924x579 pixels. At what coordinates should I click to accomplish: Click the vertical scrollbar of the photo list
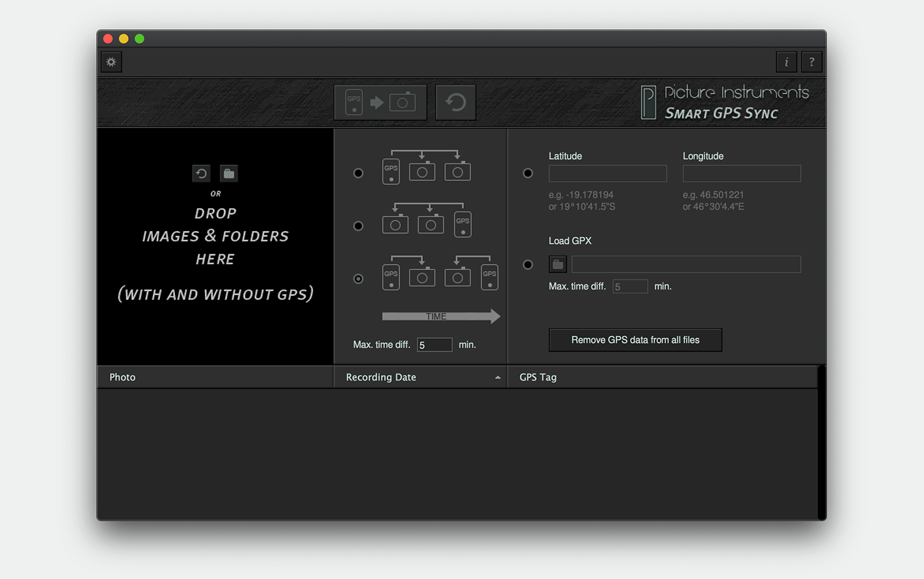tap(822, 442)
